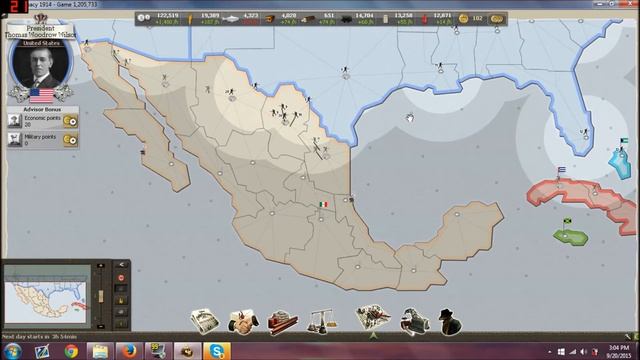Click the gas canister resource icon
The image size is (640, 360).
click(425, 19)
